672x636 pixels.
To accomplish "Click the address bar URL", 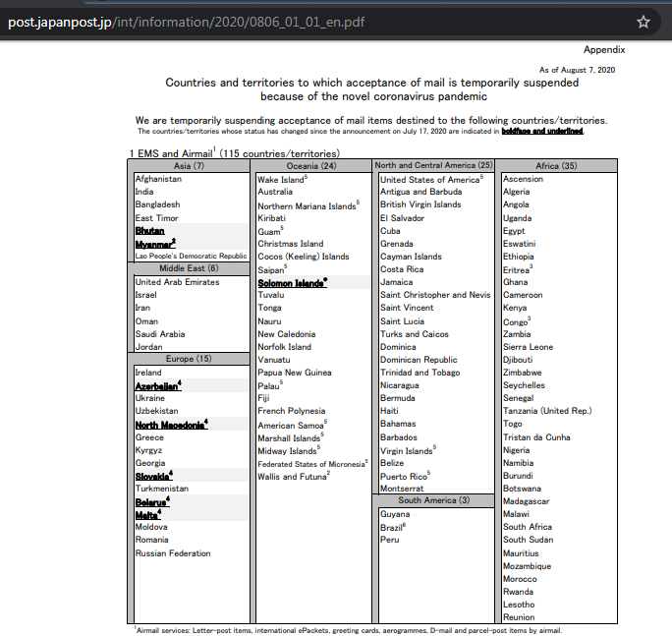I will (186, 22).
